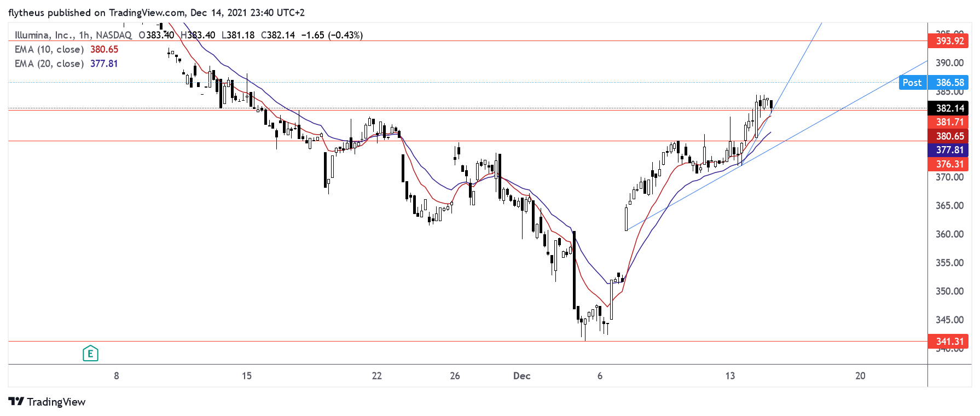Image resolution: width=980 pixels, height=416 pixels.
Task: Click the 365.00 price axis label
Action: point(949,206)
